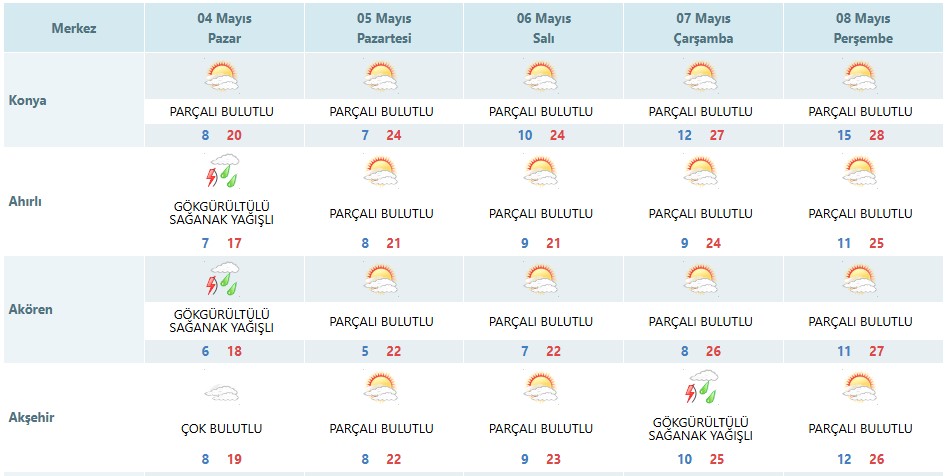Click Konya partly cloudy icon for 04 Mayıs
This screenshot has height=476, width=947.
click(x=222, y=76)
